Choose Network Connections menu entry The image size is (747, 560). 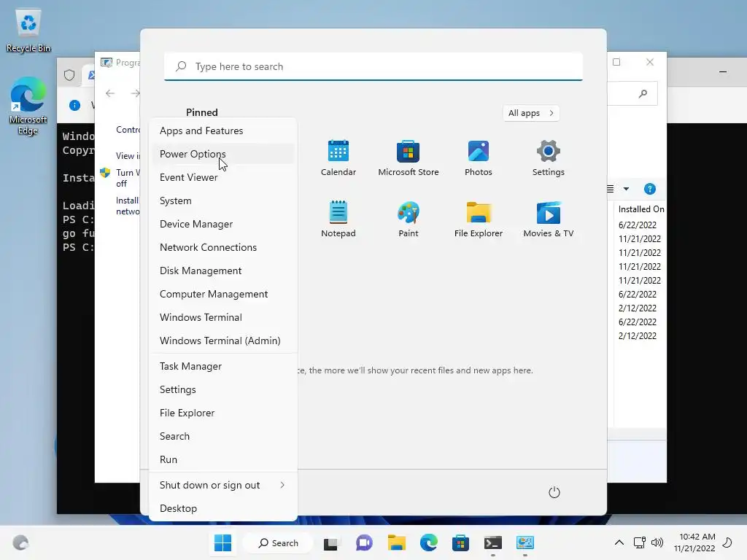(x=222, y=248)
